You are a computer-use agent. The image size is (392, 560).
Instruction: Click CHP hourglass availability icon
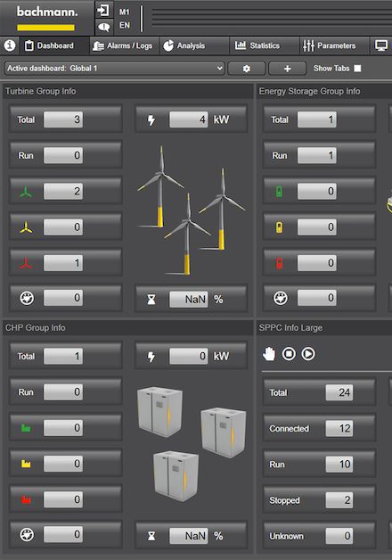(x=151, y=536)
